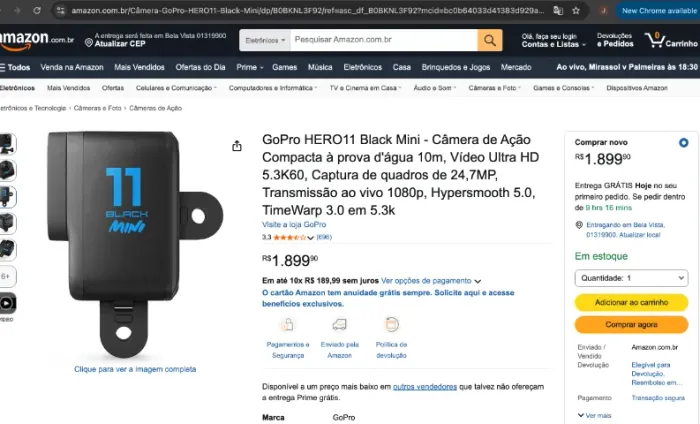Expand Câmeras e Foto subnav dropdown

494,88
